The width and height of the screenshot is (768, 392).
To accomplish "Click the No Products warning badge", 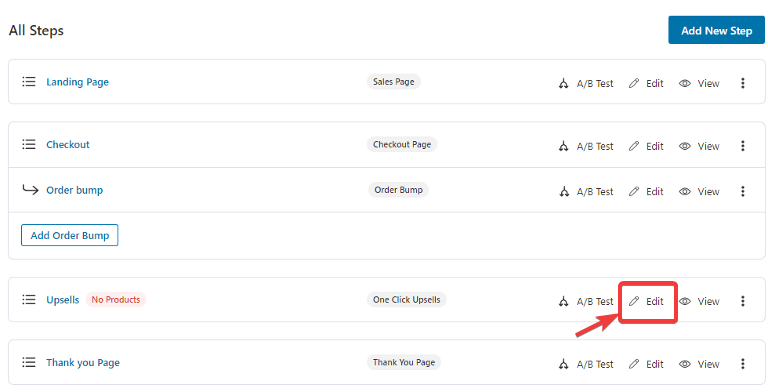I will 116,299.
